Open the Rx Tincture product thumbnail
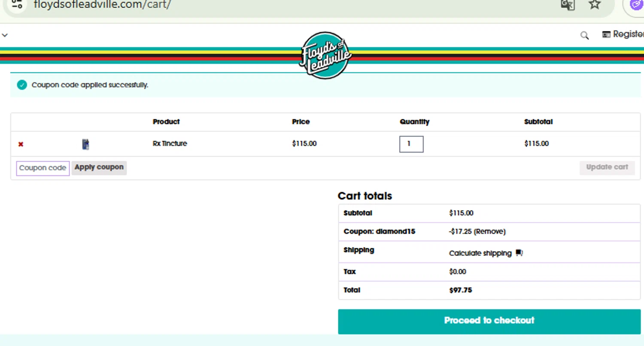This screenshot has height=346, width=644. tap(85, 144)
